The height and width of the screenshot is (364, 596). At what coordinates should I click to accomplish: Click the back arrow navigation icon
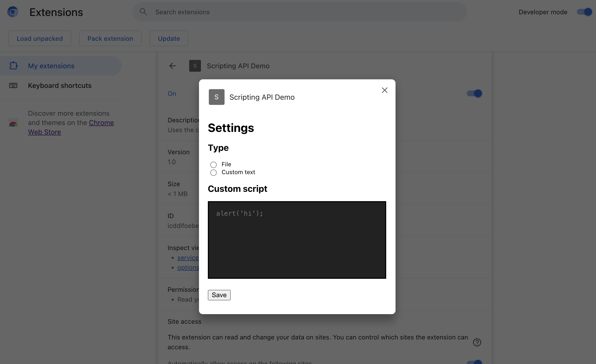tap(172, 66)
